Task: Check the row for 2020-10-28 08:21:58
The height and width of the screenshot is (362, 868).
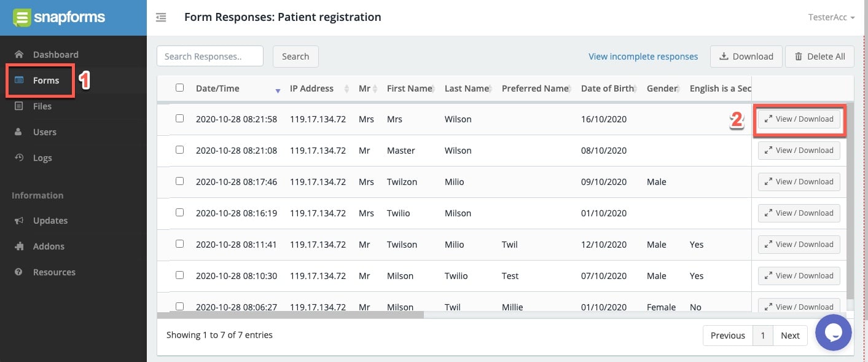Action: [x=179, y=118]
